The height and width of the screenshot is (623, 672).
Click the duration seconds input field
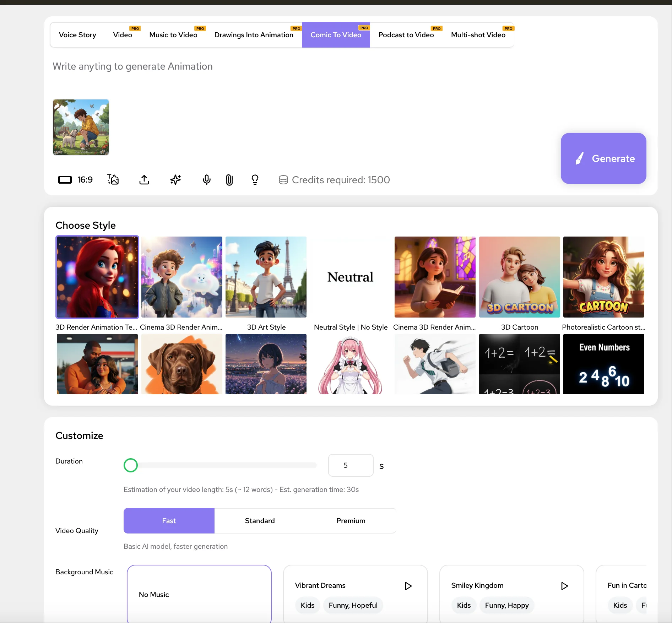[350, 465]
